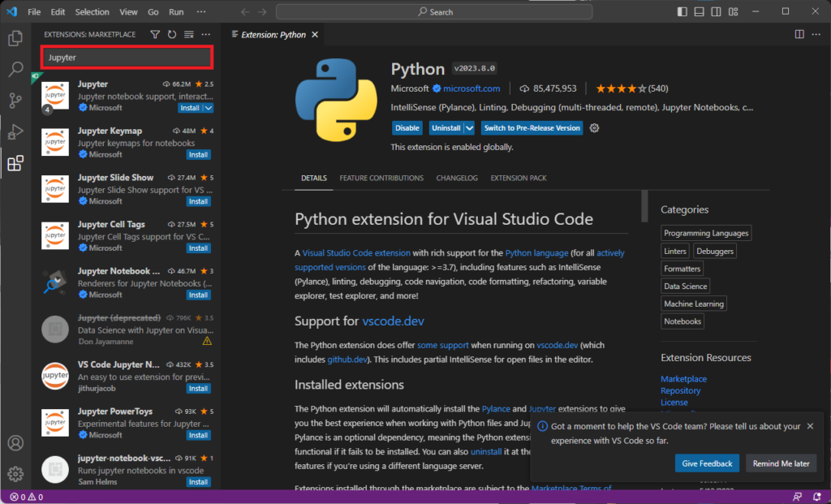Open the Source Control view
Screen dimensions: 831x504
click(15, 100)
